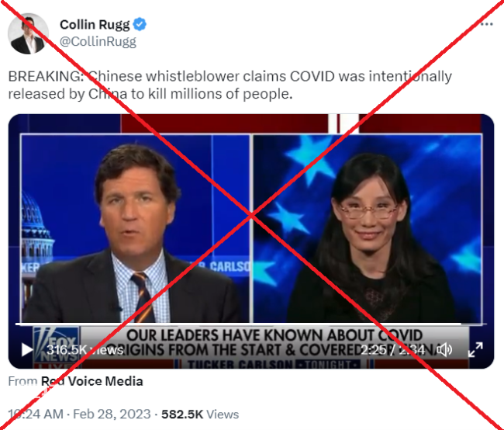Open Collin Rugg's profile avatar
This screenshot has width=504, height=430.
point(28,33)
